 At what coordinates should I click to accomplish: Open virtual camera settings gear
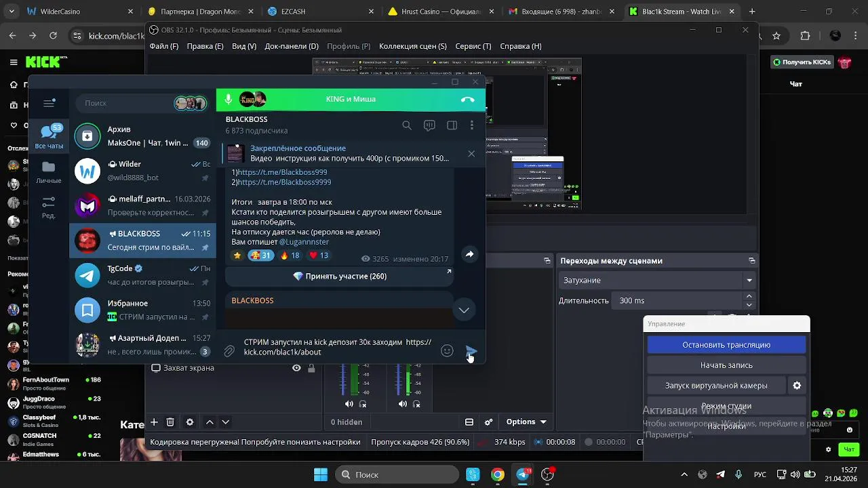(x=797, y=386)
